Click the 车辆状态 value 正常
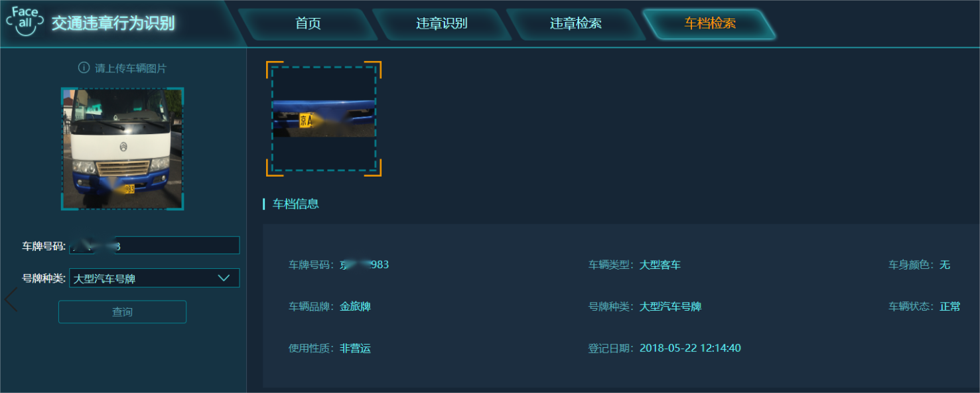 click(950, 307)
